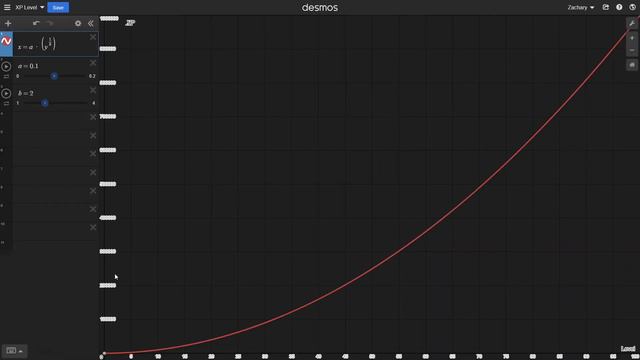Play the animation for slider a
The width and height of the screenshot is (640, 360).
tap(6, 66)
